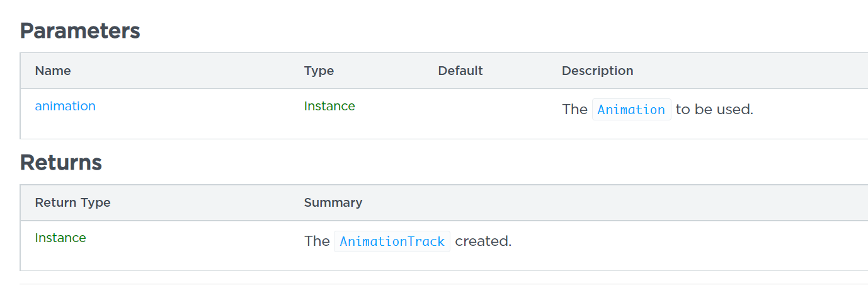868x290 pixels.
Task: Click blank space right of the Parameters heading
Action: [x=441, y=30]
